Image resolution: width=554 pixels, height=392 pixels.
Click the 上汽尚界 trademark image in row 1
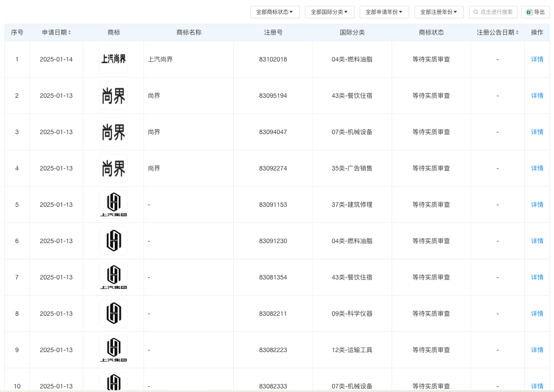tap(113, 59)
